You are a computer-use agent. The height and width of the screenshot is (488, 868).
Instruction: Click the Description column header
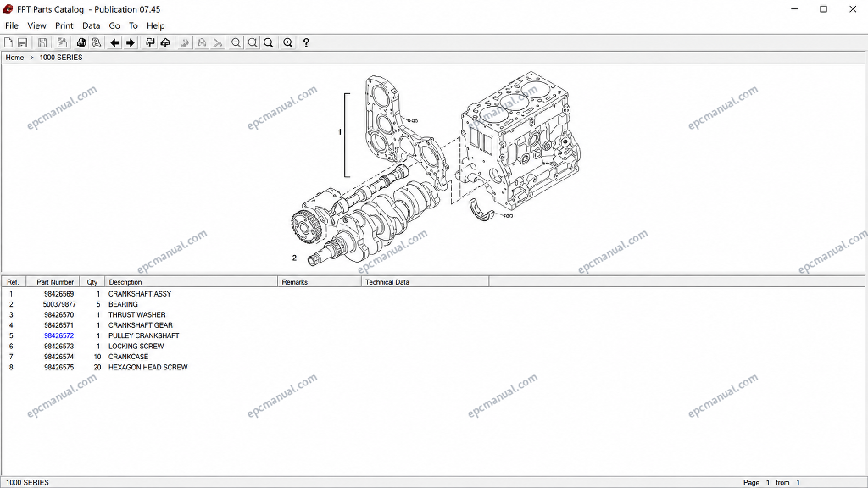[x=191, y=282]
